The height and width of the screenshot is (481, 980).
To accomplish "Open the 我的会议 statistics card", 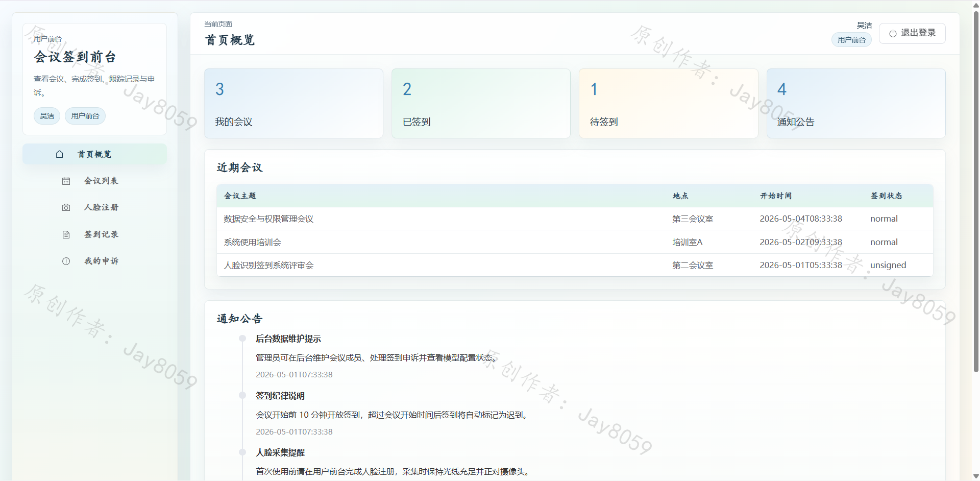I will coord(293,103).
